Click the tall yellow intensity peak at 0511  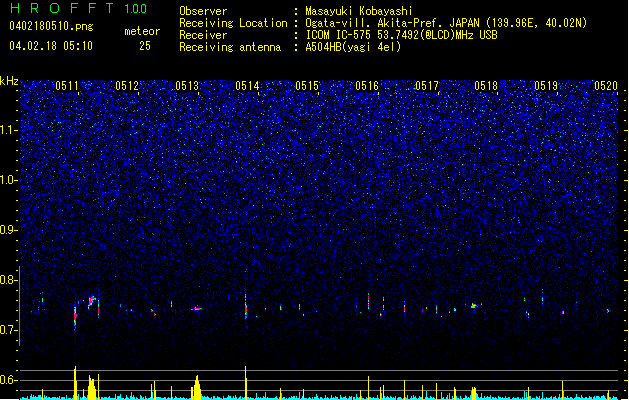[75, 382]
